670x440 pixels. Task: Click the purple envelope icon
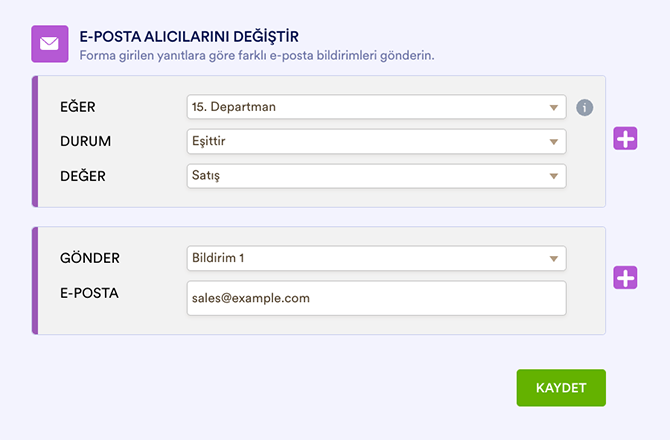point(50,44)
